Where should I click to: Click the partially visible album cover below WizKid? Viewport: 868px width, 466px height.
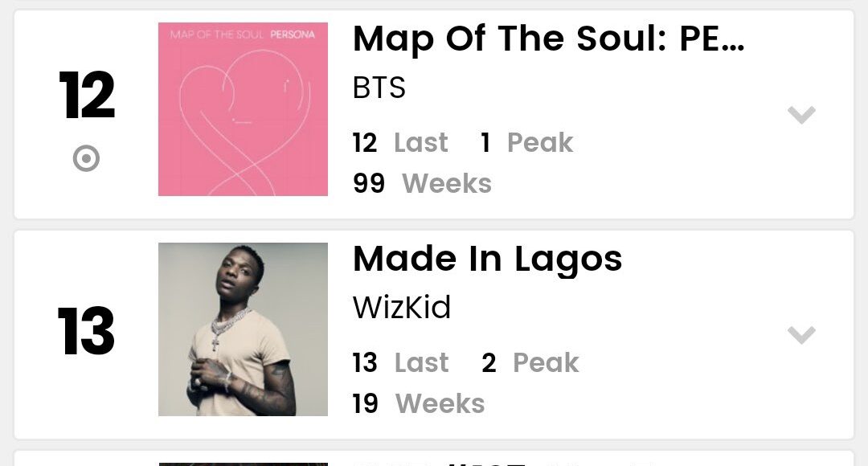243,463
